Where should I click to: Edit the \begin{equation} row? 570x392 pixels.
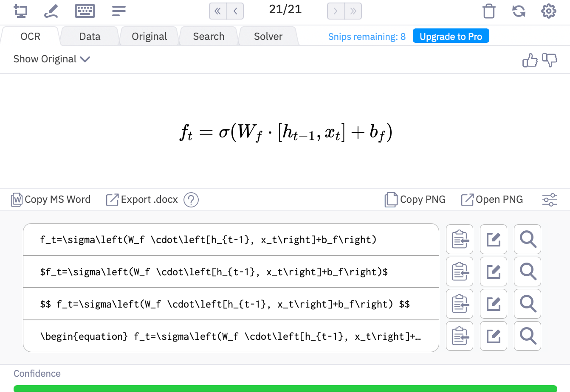(494, 336)
